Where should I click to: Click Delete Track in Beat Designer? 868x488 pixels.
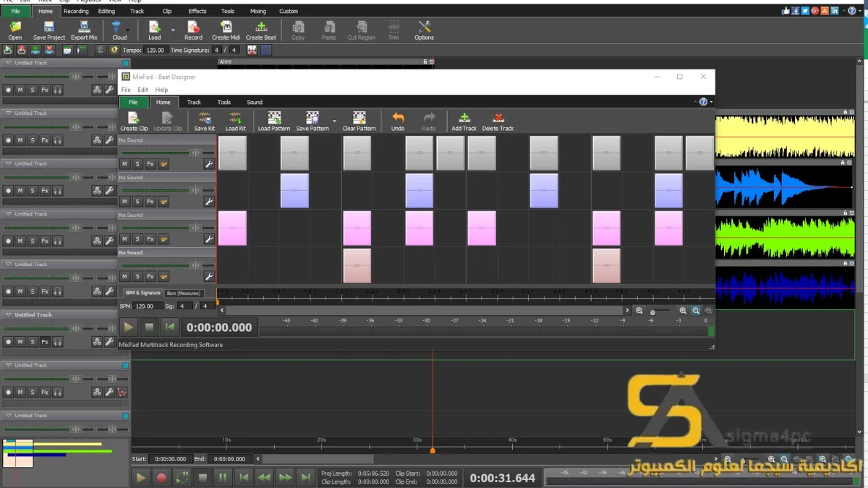coord(498,121)
